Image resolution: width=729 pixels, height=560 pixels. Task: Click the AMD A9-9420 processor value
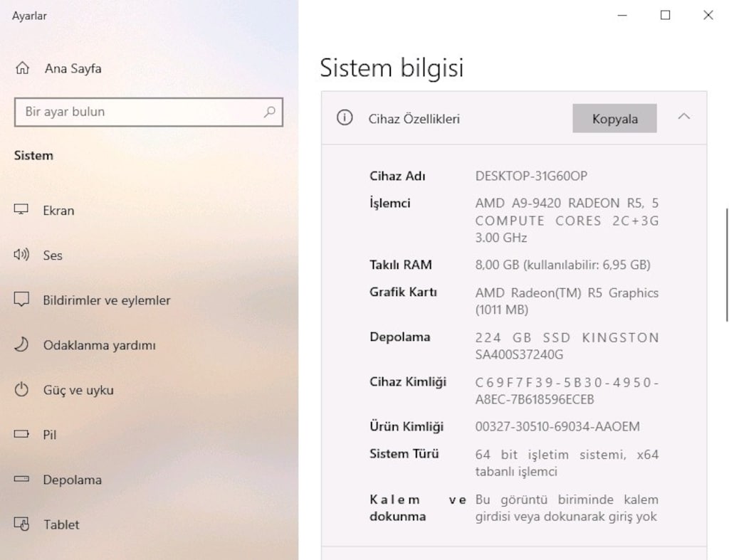click(567, 221)
